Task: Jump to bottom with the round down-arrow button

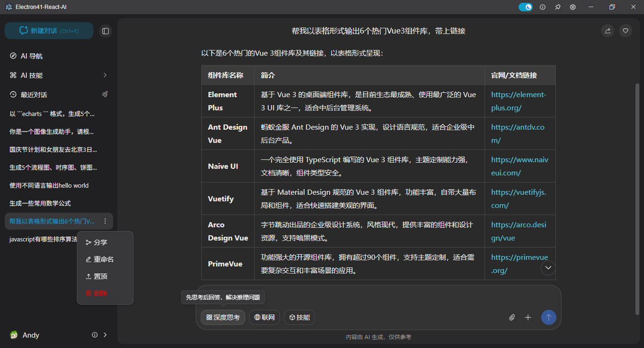Action: (548, 268)
